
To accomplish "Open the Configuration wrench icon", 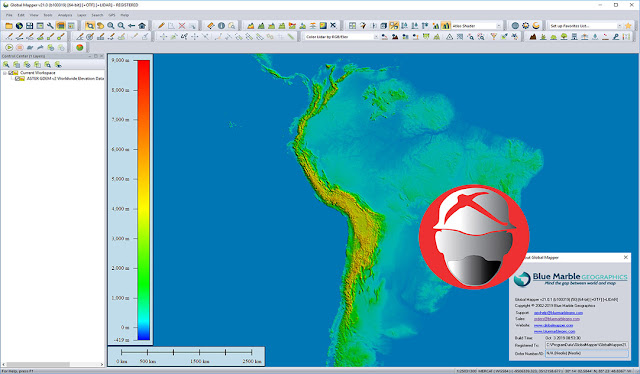I will 50,26.
